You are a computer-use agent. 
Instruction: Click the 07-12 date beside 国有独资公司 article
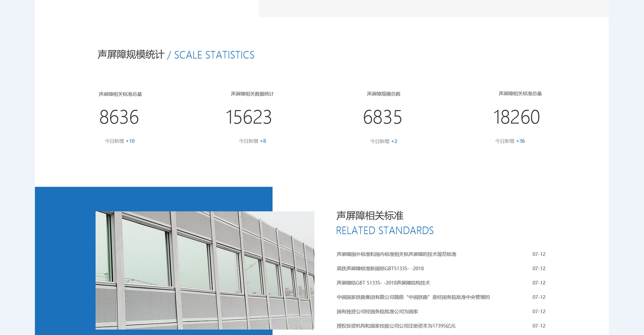coord(539,312)
